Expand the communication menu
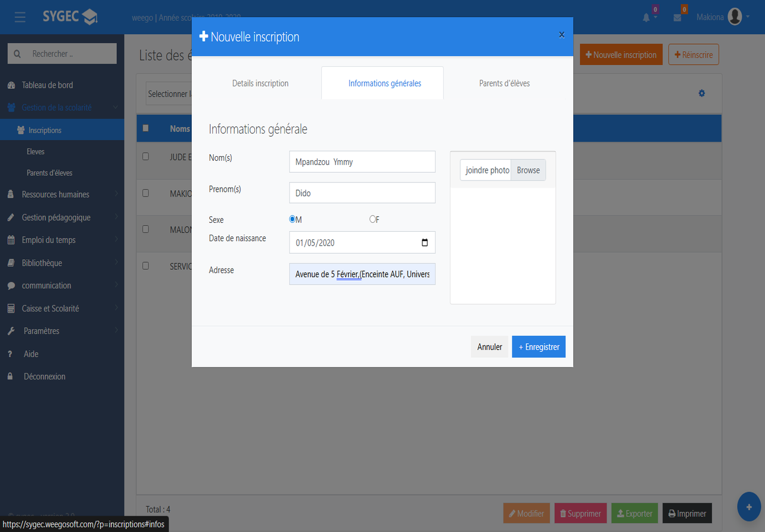Viewport: 765px width, 532px height. (x=62, y=285)
